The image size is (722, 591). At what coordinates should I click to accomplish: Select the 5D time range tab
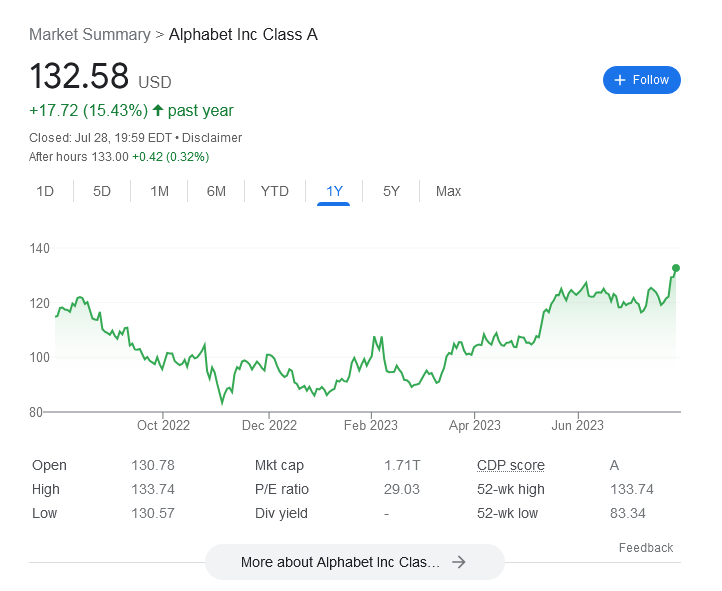pyautogui.click(x=102, y=191)
